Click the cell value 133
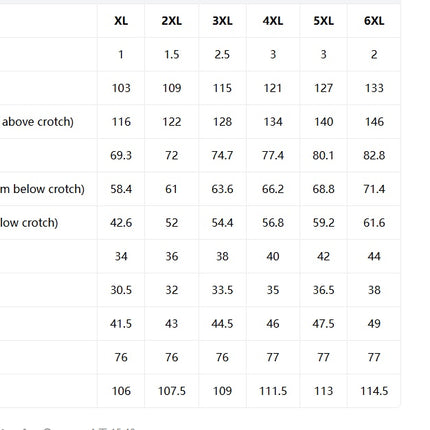 (x=374, y=88)
